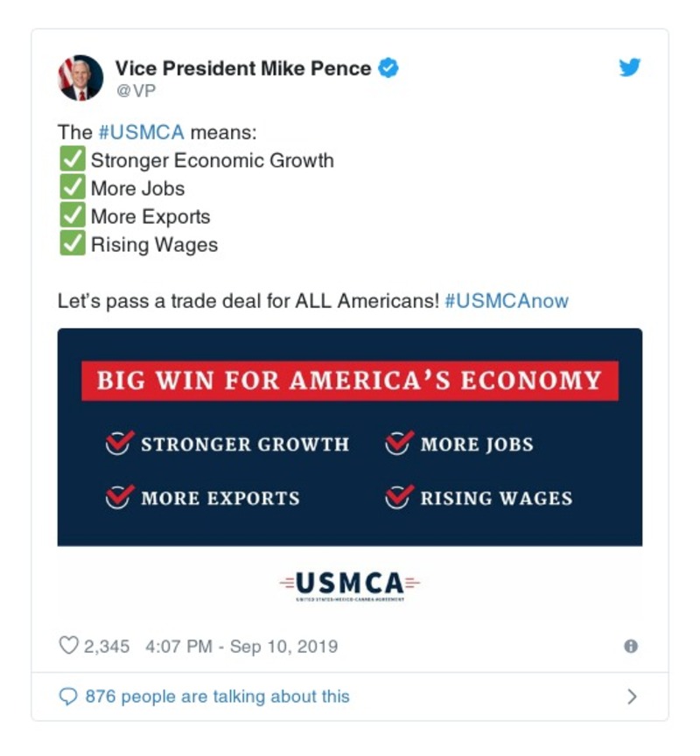The width and height of the screenshot is (700, 756).
Task: Click the blue verified badge
Action: coord(388,67)
